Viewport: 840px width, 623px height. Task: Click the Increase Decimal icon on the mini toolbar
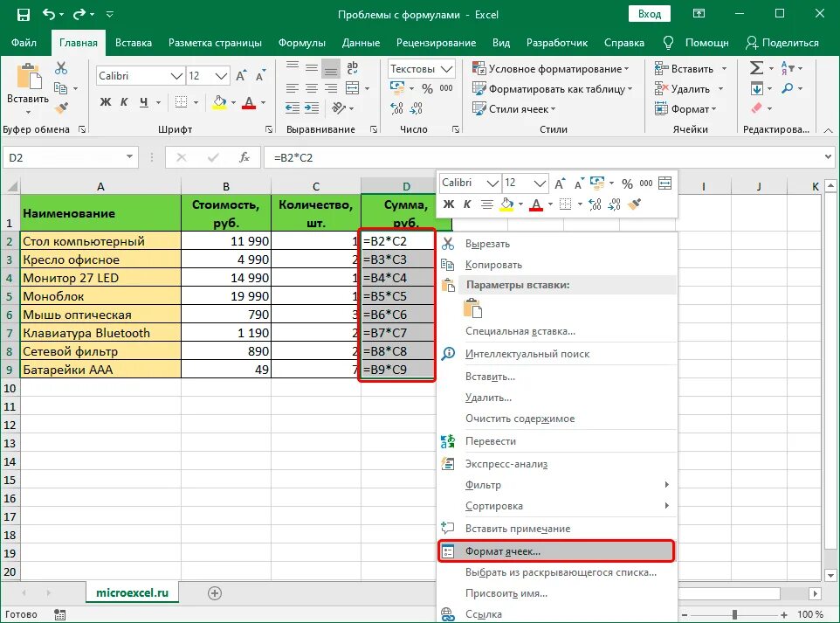(x=596, y=203)
